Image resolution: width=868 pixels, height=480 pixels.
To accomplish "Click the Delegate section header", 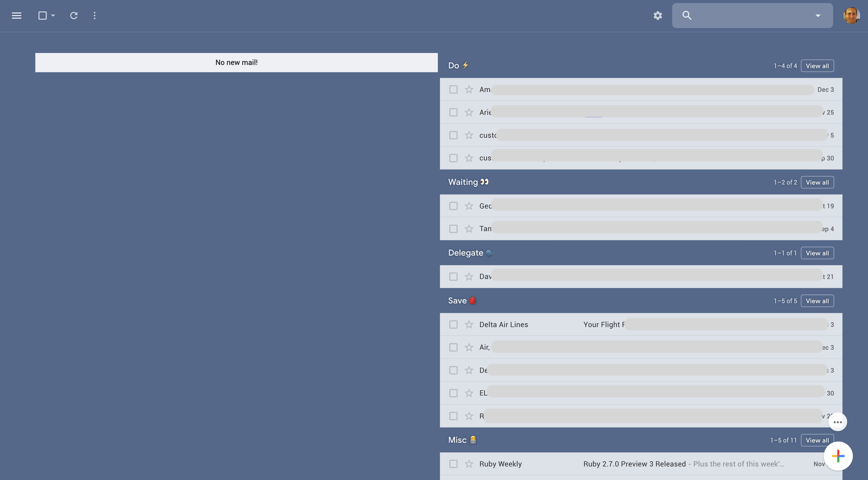I will pos(466,253).
